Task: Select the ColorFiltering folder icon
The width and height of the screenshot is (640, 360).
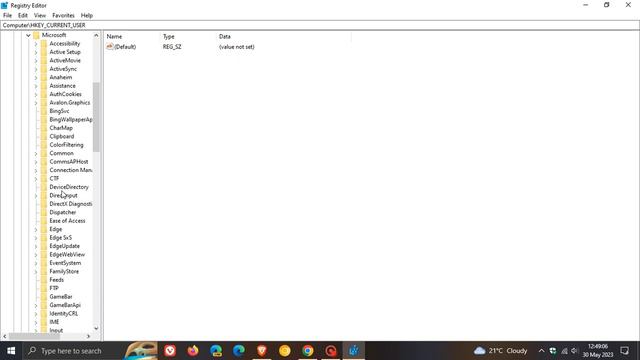Action: [44, 145]
